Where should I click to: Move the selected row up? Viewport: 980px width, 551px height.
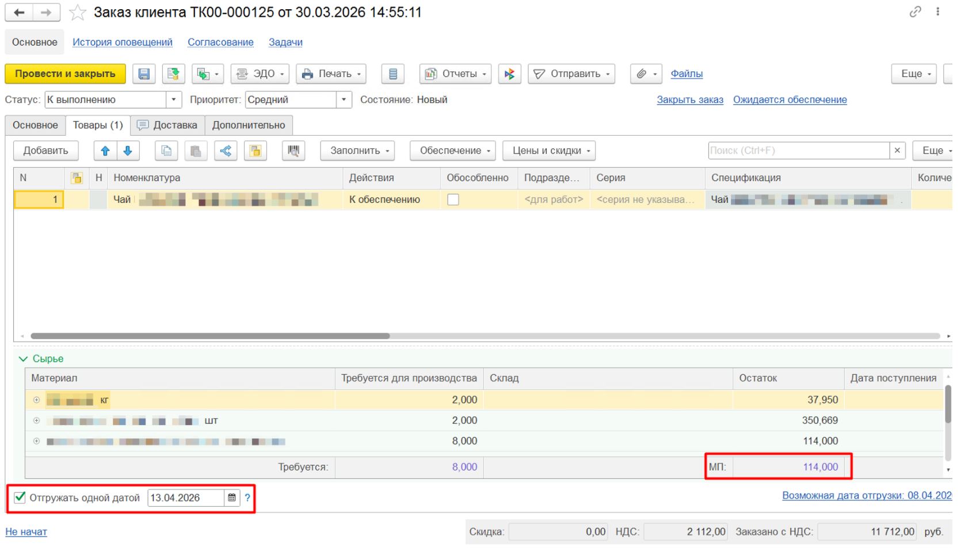(x=105, y=151)
